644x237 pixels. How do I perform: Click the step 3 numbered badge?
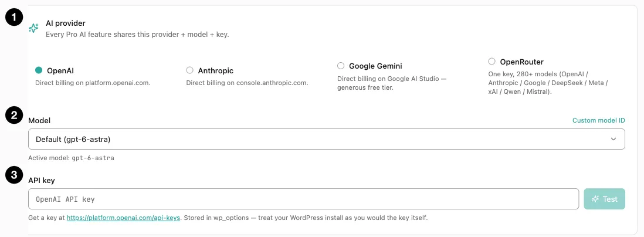coord(14,175)
